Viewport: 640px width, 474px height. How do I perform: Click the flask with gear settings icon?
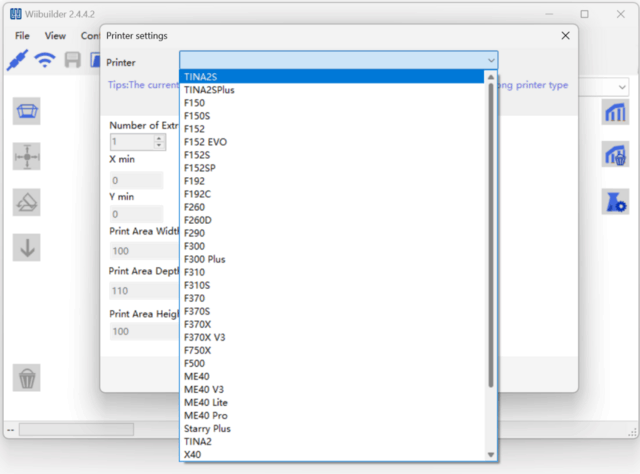(x=614, y=201)
